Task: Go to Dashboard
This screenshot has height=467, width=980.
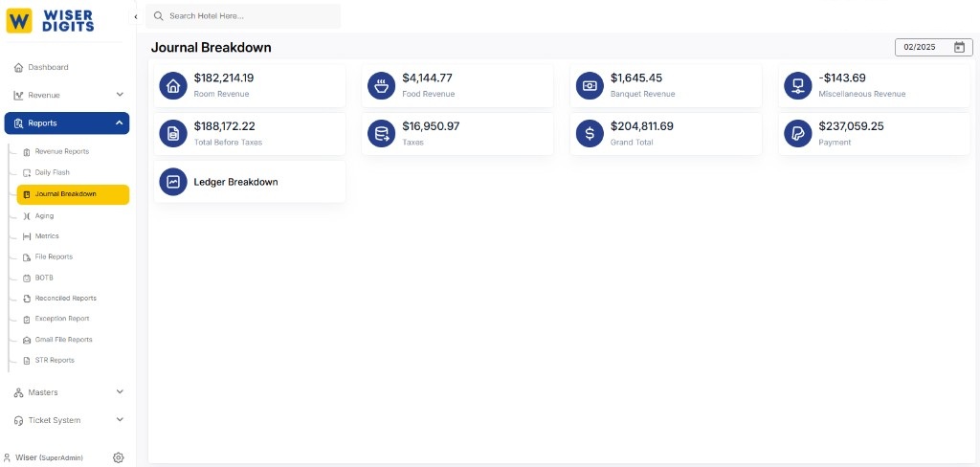Action: pos(48,67)
